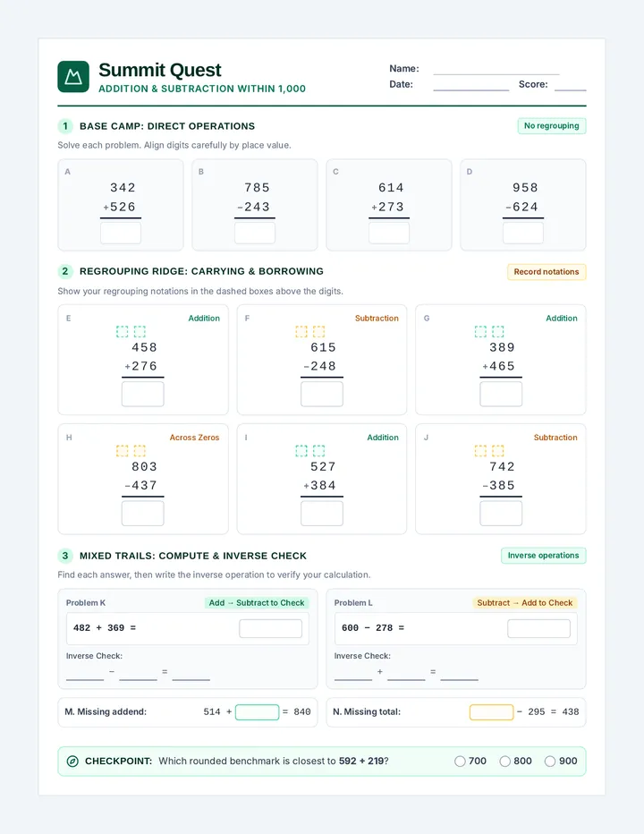Image resolution: width=644 pixels, height=834 pixels.
Task: Click answer box for problem F 615-248
Action: (322, 394)
